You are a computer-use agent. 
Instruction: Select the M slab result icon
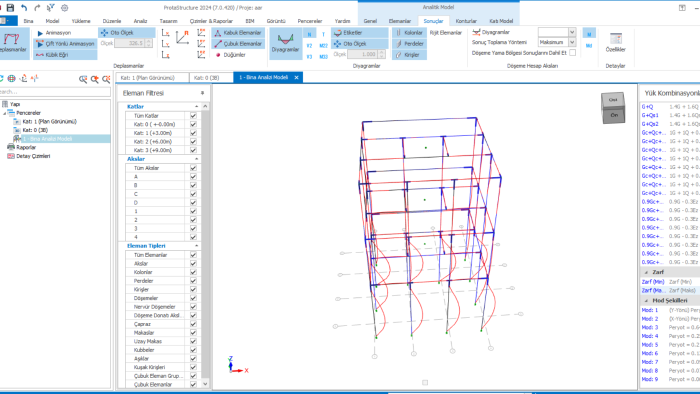pos(589,34)
